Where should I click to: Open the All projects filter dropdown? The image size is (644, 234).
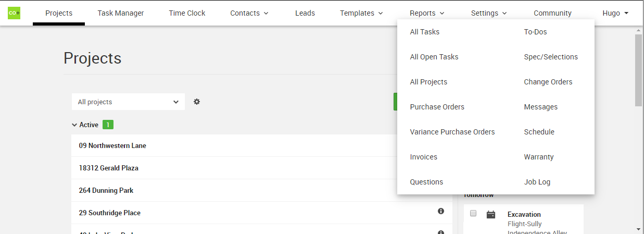[128, 102]
